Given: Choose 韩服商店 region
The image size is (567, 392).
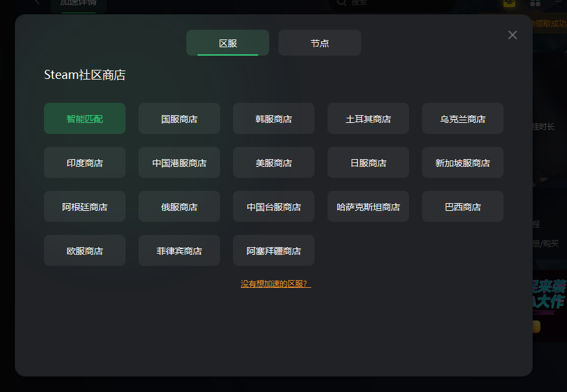Looking at the screenshot, I should coord(274,118).
